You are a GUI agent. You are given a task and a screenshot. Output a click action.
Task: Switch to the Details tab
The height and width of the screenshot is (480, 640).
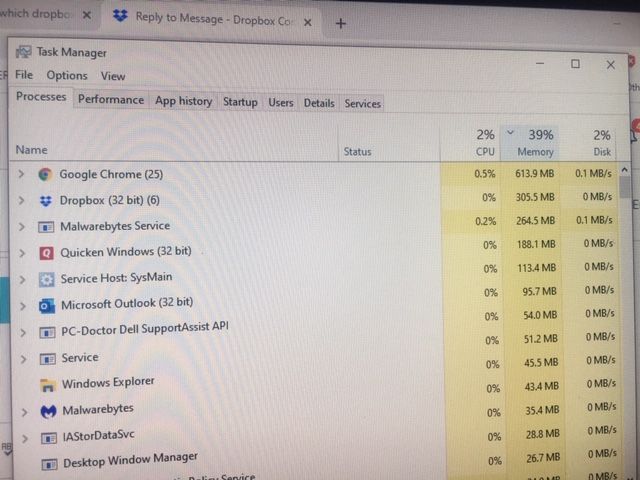point(319,103)
